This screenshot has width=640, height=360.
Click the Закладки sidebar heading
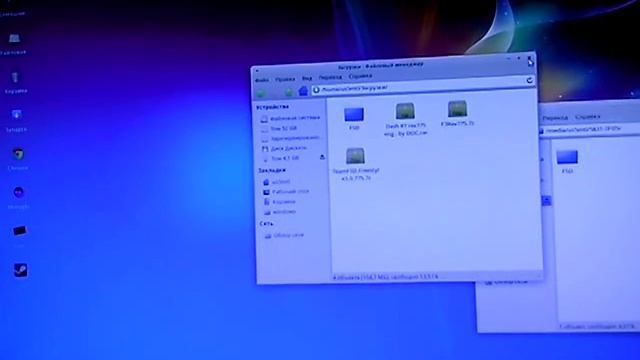click(x=272, y=170)
